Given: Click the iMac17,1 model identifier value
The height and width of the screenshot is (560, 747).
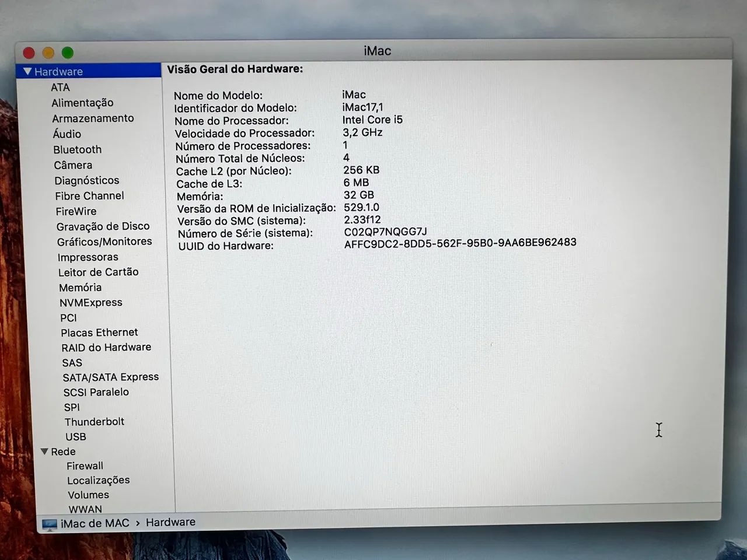Looking at the screenshot, I should point(362,107).
